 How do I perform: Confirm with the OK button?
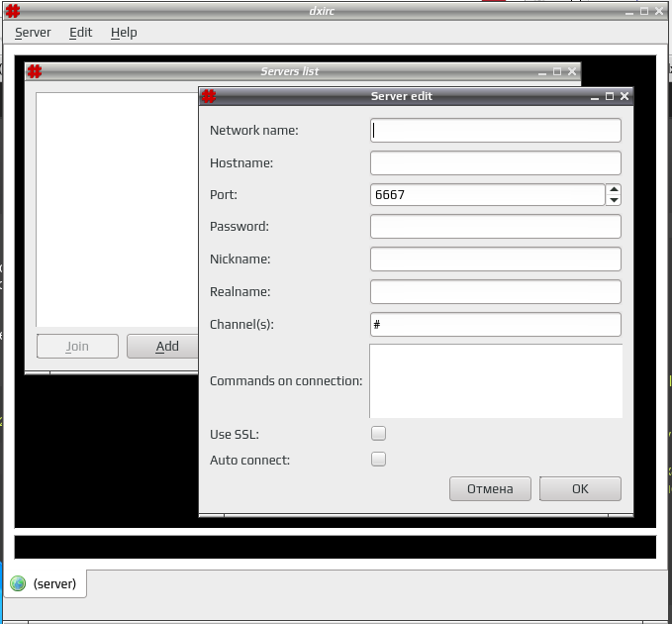[x=580, y=489]
